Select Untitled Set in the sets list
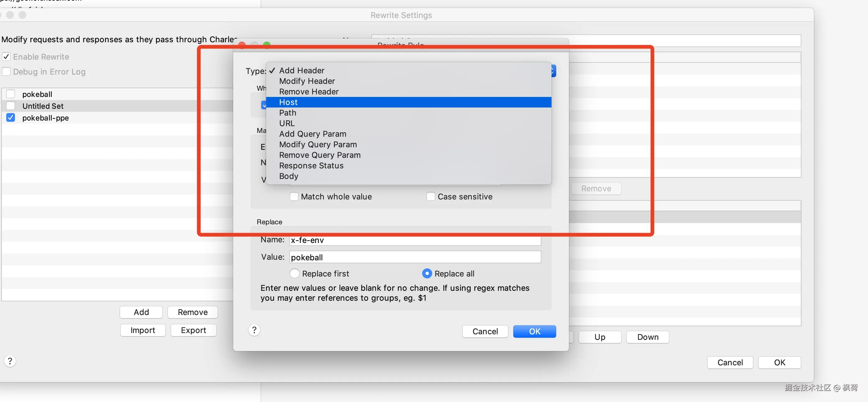 pos(43,106)
